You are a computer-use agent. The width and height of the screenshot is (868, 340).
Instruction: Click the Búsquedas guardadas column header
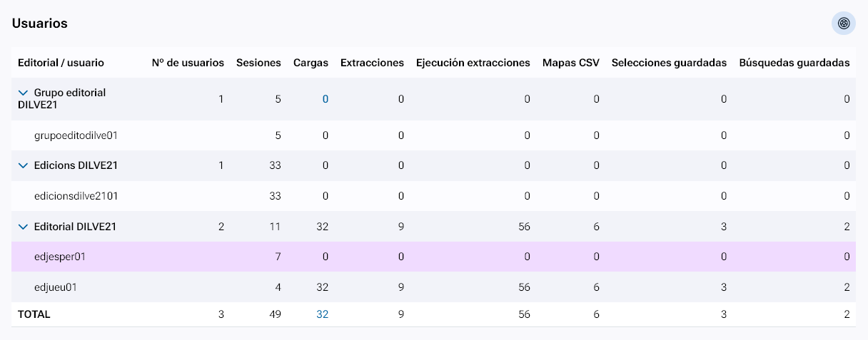pos(794,63)
